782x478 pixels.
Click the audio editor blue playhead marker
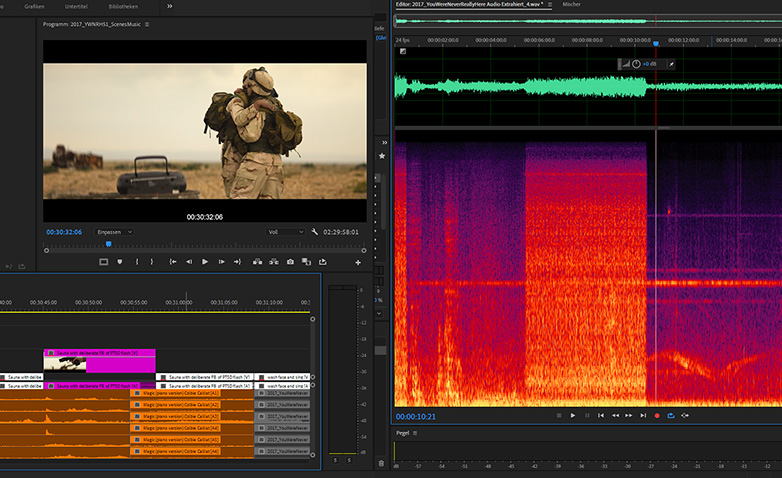tap(656, 44)
